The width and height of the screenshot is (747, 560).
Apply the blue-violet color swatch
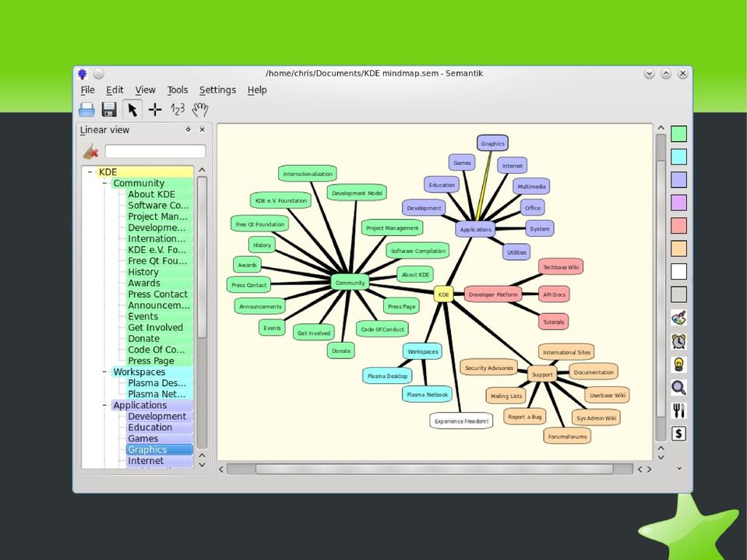[679, 179]
